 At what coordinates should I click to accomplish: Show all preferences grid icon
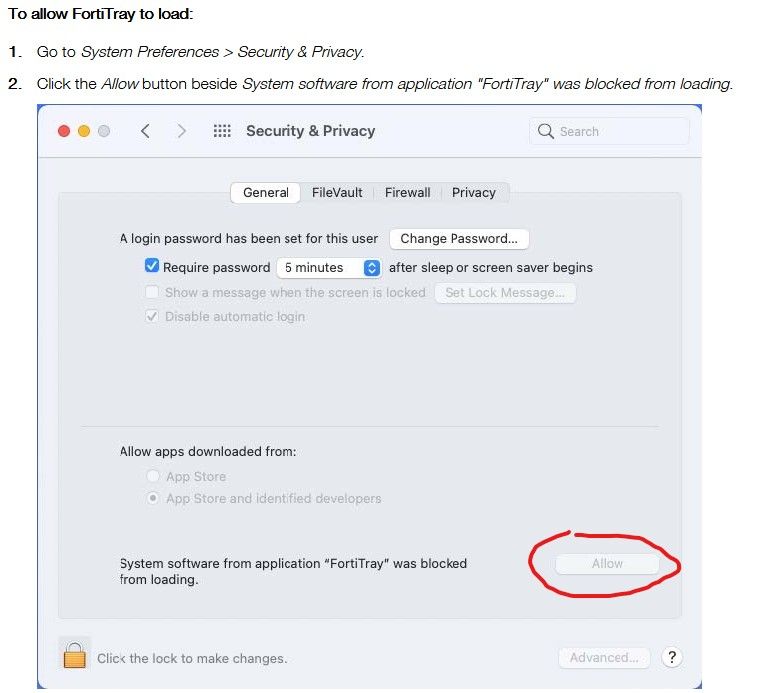pyautogui.click(x=222, y=131)
